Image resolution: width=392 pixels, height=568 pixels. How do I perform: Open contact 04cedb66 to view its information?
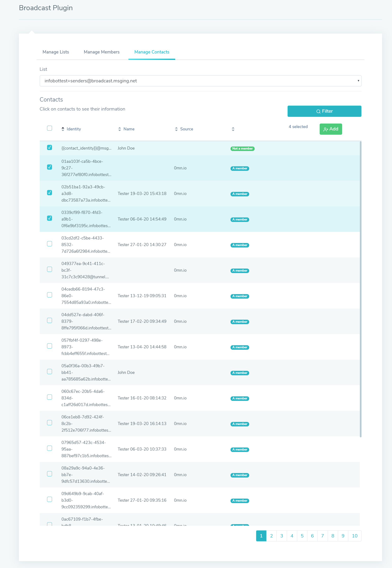(200, 296)
